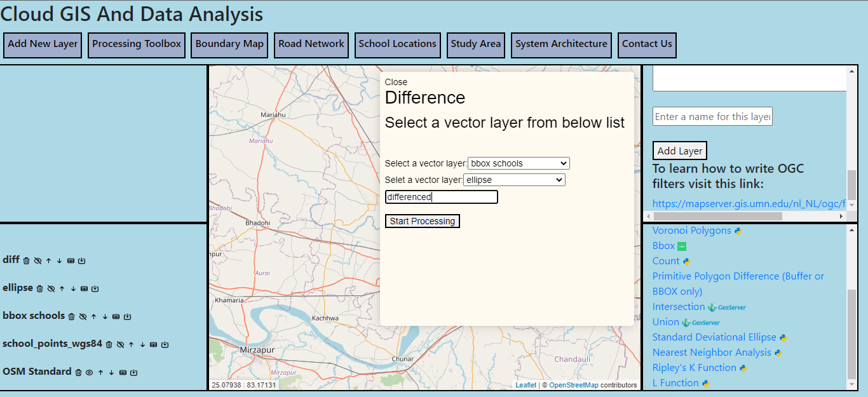Show the hidden ellipse layer

pos(51,288)
